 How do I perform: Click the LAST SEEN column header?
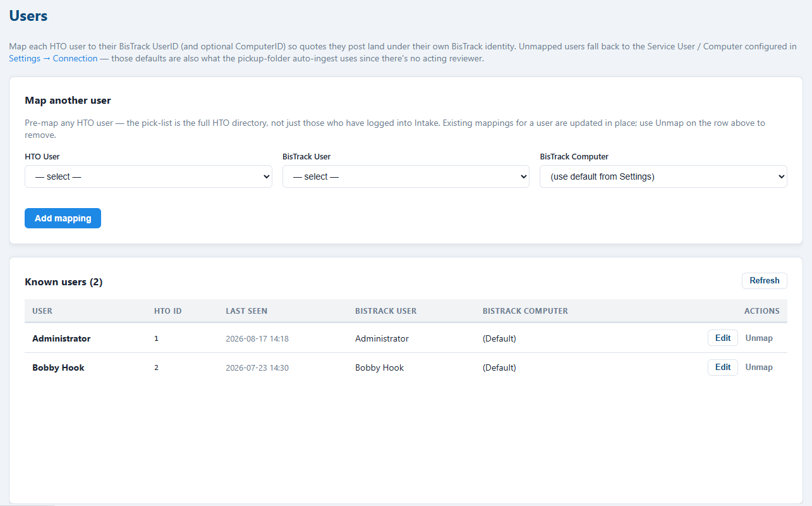click(x=246, y=311)
